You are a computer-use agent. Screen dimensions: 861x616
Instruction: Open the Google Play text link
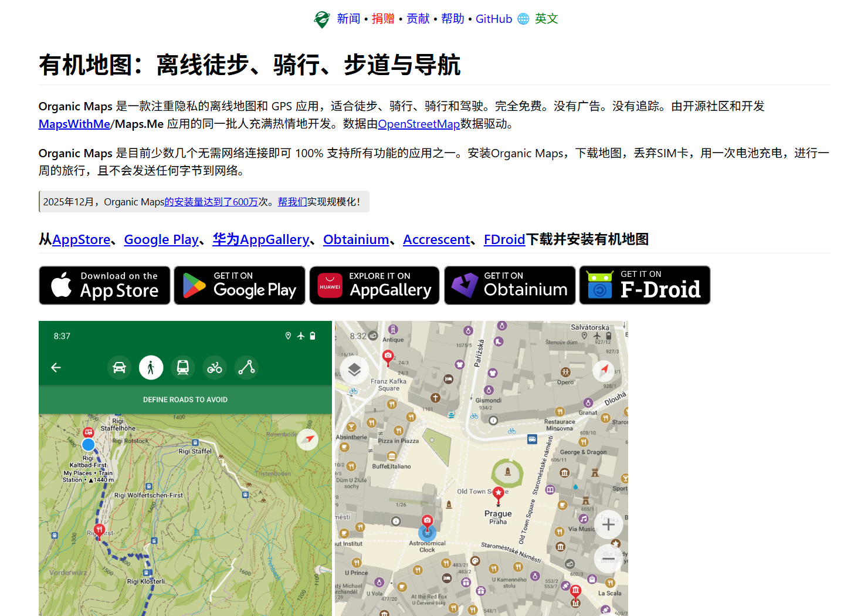pyautogui.click(x=161, y=239)
